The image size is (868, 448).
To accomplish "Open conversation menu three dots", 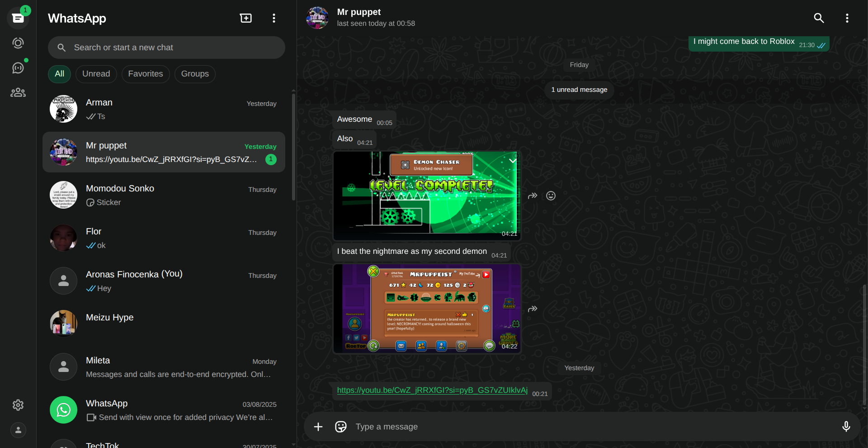I will pos(847,18).
